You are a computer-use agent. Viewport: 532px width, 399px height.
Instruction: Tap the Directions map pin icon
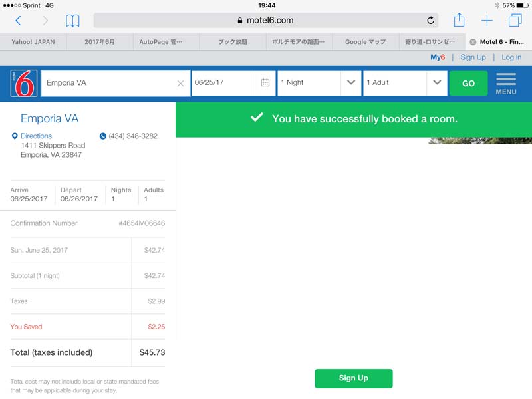15,136
